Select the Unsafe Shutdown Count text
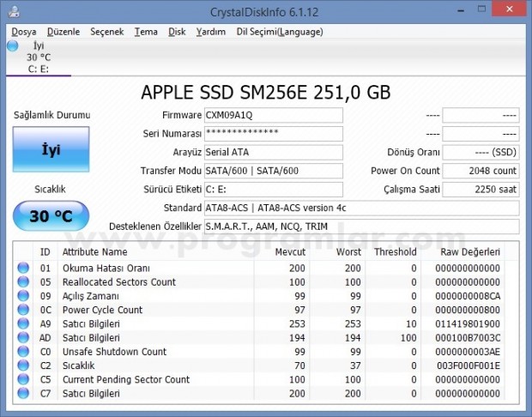The height and width of the screenshot is (417, 532). [115, 352]
